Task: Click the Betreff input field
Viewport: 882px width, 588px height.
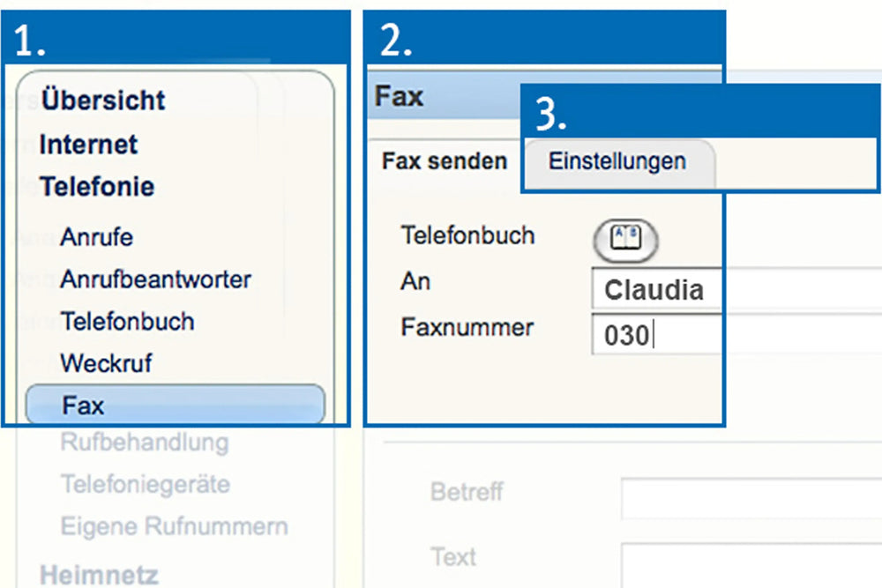Action: (x=750, y=498)
